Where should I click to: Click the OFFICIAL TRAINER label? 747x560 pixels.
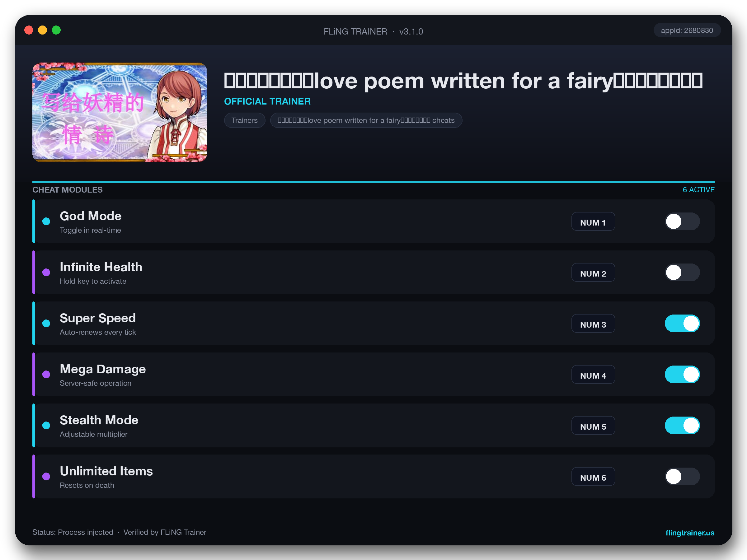pyautogui.click(x=267, y=101)
